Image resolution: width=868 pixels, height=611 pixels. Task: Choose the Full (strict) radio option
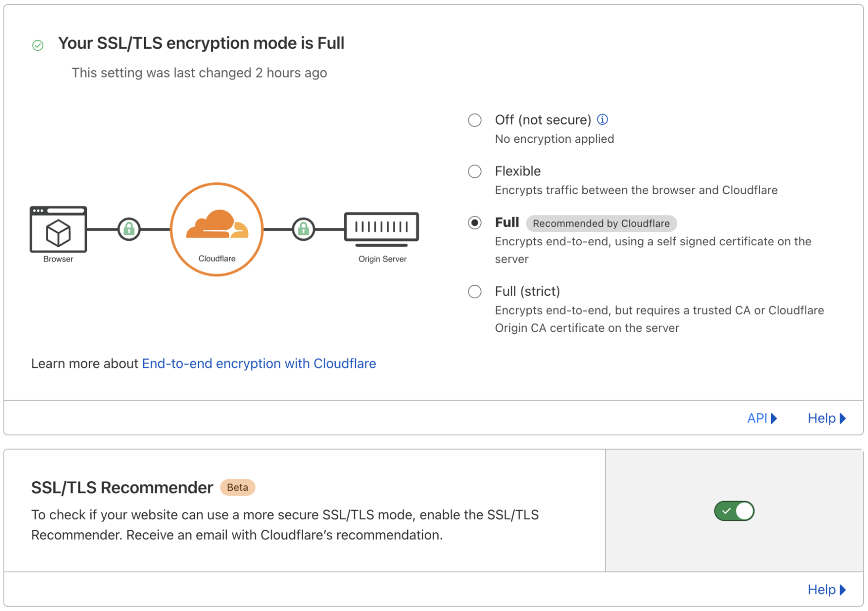pyautogui.click(x=475, y=291)
